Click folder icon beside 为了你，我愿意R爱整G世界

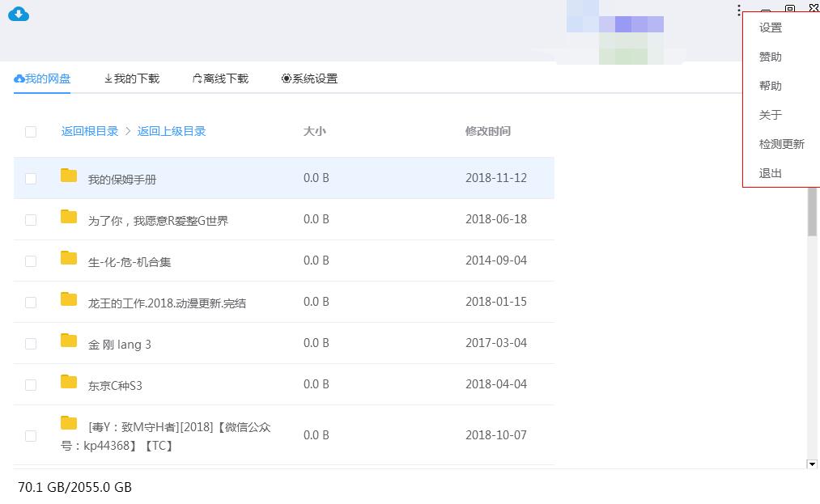pyautogui.click(x=69, y=217)
